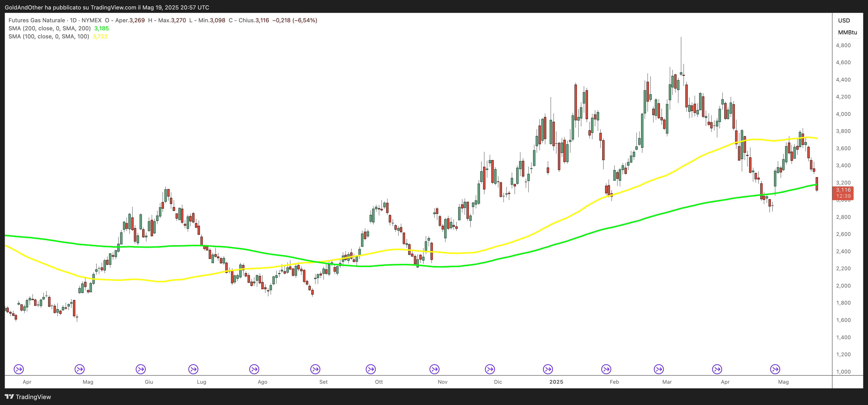868x405 pixels.
Task: Click the contract-roll marker above Ago
Action: pyautogui.click(x=254, y=369)
